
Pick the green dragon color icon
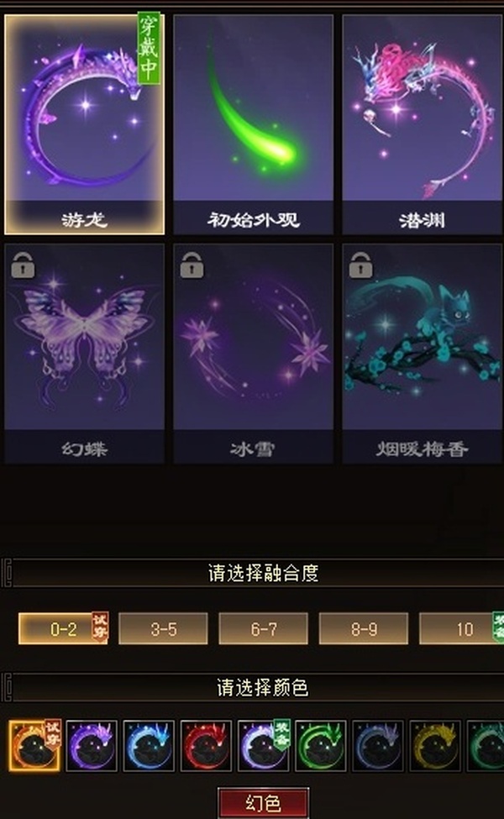(321, 746)
